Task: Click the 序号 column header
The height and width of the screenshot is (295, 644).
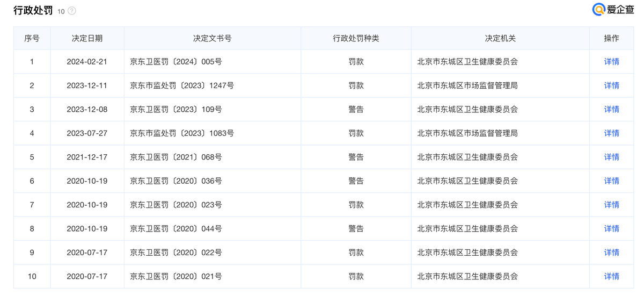Action: (32, 38)
